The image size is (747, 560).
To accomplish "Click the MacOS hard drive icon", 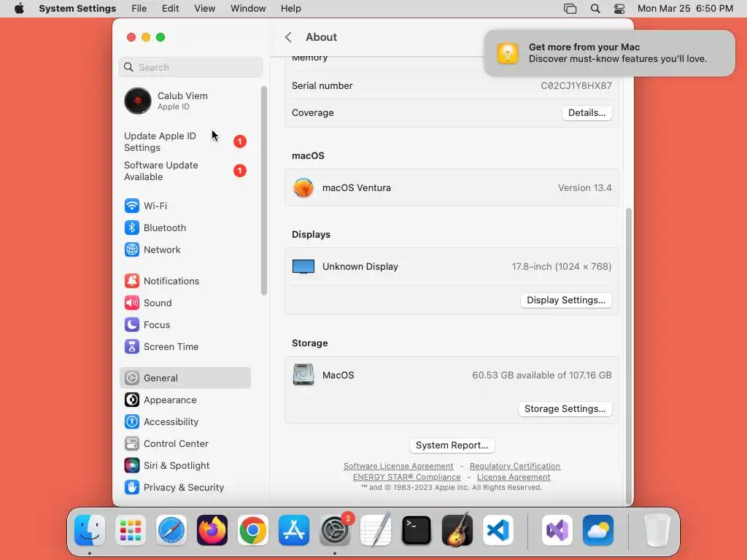I will click(x=303, y=375).
